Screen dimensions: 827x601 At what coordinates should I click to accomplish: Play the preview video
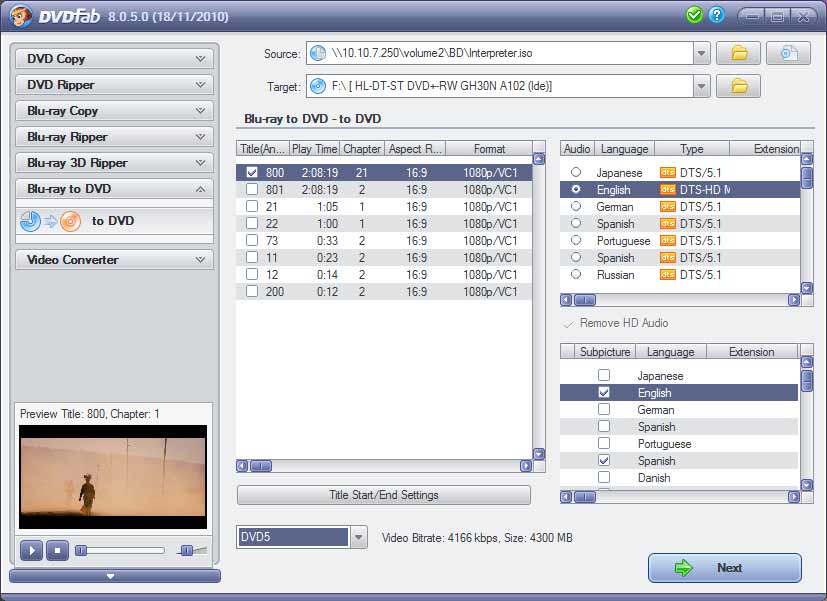tap(31, 550)
